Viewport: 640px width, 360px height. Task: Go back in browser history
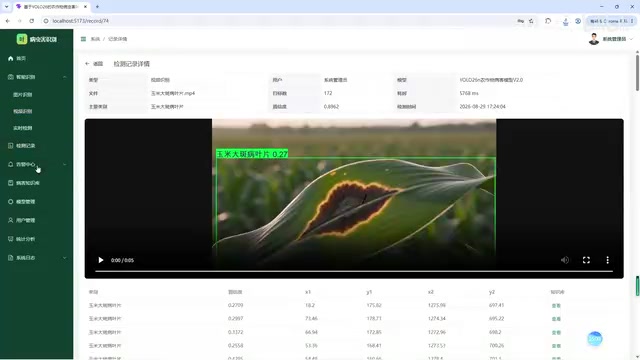tap(8, 21)
